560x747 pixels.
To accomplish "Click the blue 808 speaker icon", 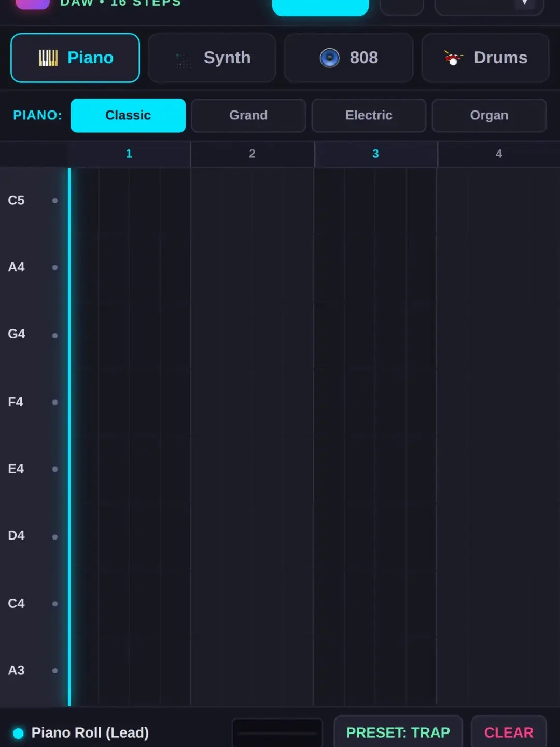I will (329, 58).
